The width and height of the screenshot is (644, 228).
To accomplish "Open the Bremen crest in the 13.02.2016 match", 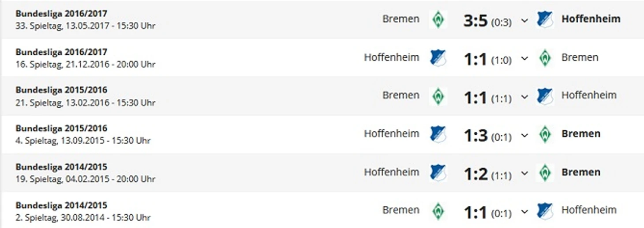I will pos(438,96).
